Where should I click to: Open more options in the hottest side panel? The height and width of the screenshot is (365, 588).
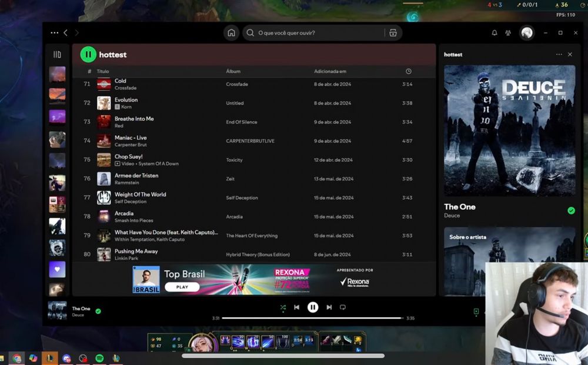pos(559,54)
